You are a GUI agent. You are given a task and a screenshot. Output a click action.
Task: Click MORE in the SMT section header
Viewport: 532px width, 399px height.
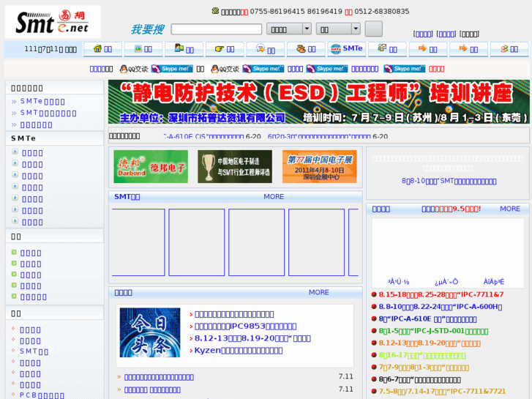coord(274,197)
